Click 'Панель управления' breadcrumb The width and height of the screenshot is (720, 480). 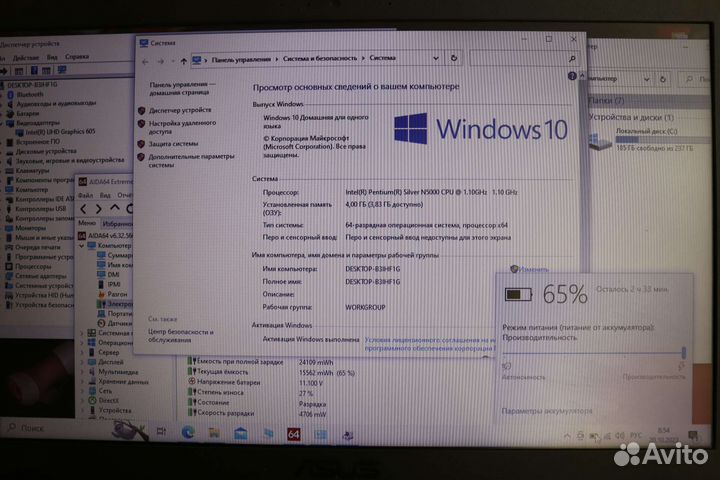pyautogui.click(x=241, y=59)
